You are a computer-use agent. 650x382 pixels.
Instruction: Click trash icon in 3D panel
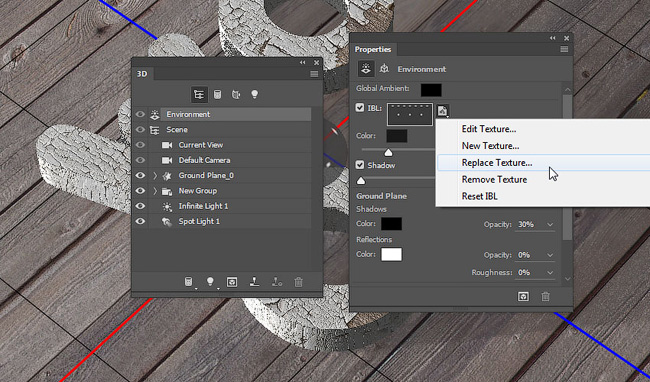pyautogui.click(x=298, y=282)
